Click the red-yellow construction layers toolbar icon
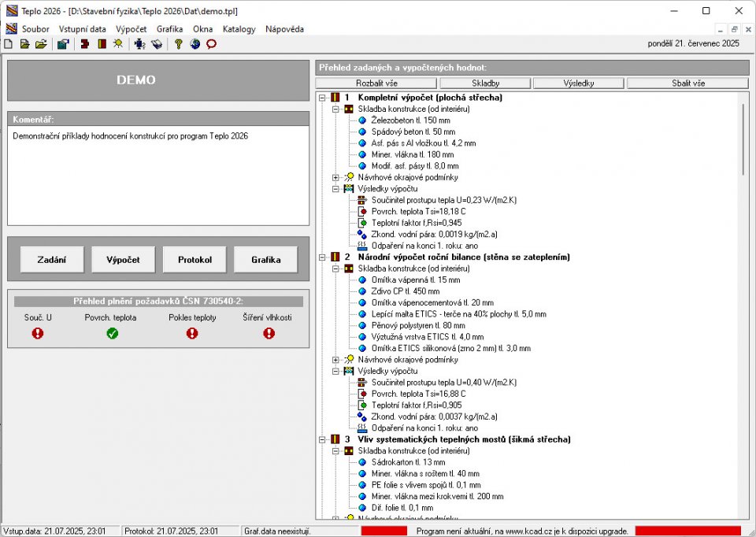The width and height of the screenshot is (756, 537). (x=102, y=44)
